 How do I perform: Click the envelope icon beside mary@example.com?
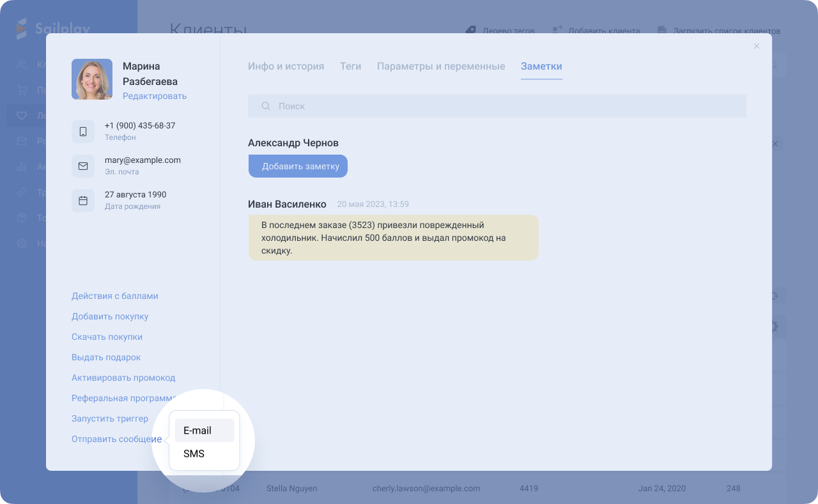[83, 166]
